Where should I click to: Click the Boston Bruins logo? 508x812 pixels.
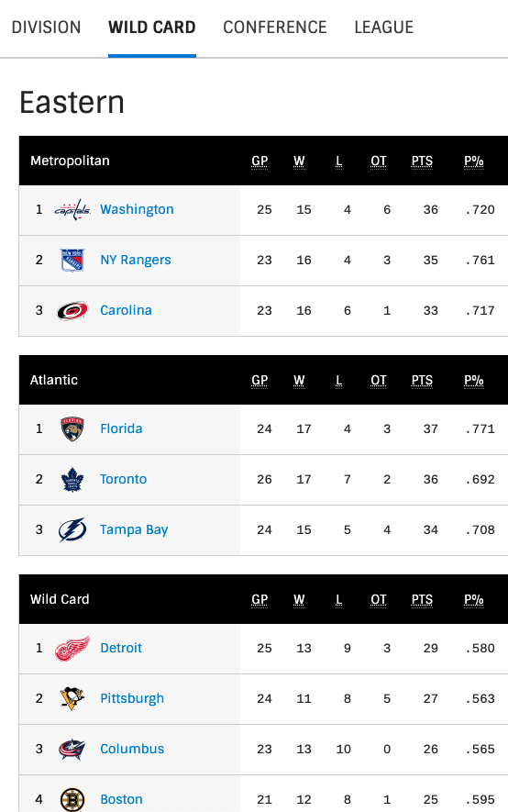point(72,799)
